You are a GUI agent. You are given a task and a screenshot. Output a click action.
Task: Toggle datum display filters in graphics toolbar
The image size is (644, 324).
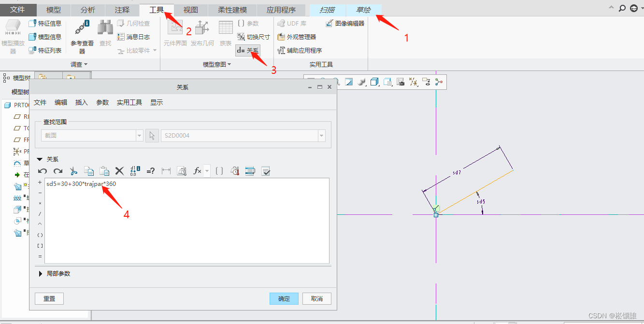coord(413,82)
